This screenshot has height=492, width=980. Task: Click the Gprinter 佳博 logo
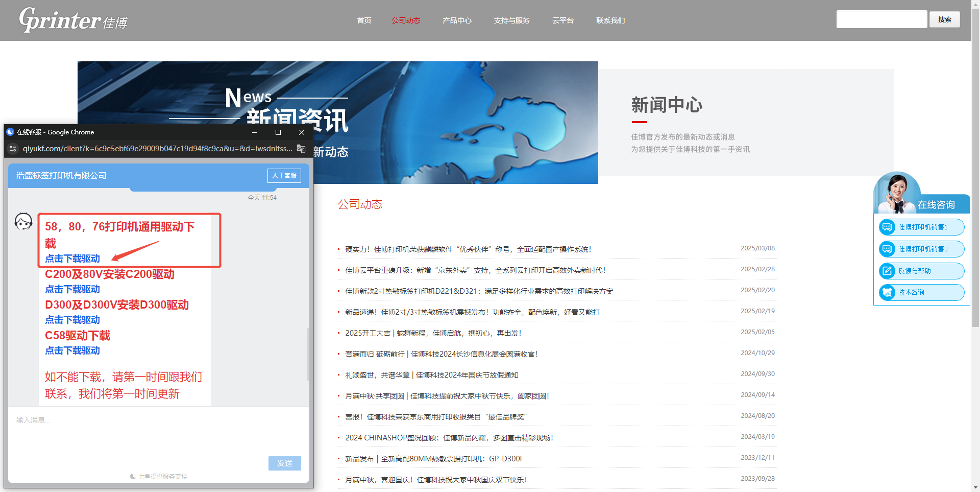pyautogui.click(x=73, y=20)
